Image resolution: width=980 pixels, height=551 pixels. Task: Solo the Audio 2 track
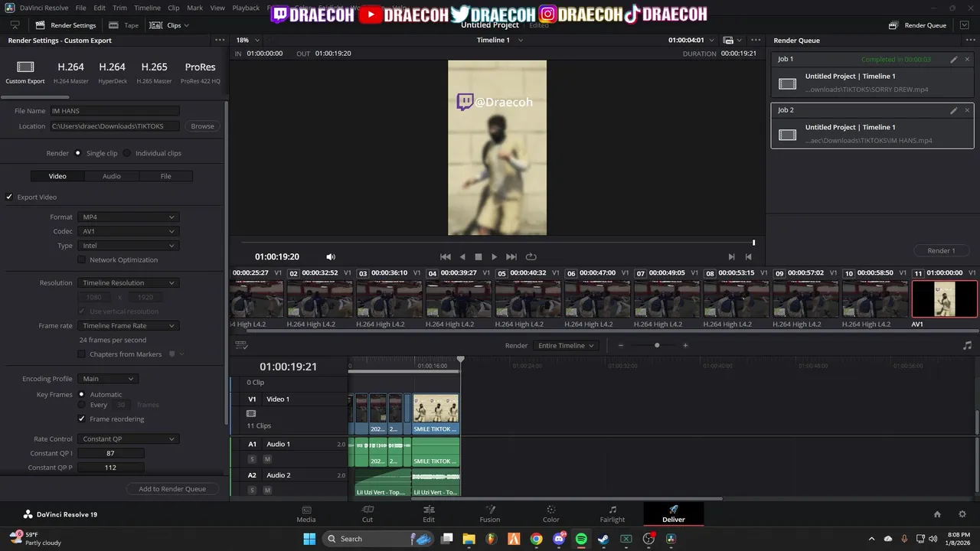click(x=252, y=490)
